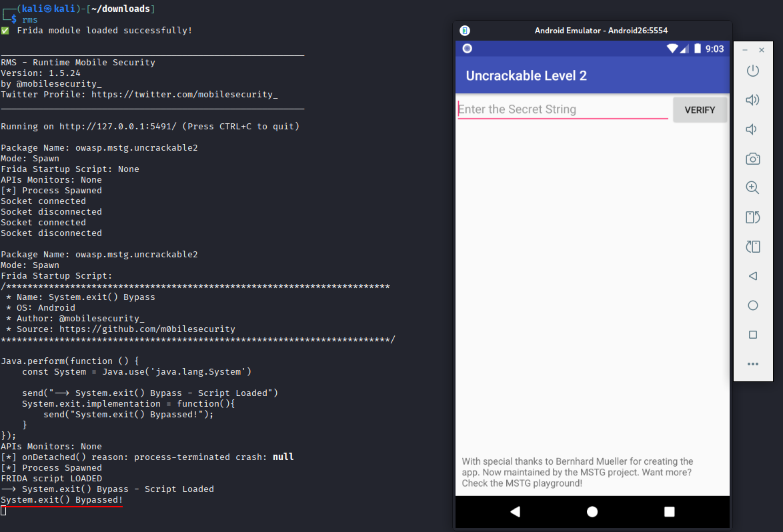Click the sidebar triangle back icon
Image resolution: width=783 pixels, height=532 pixels.
pyautogui.click(x=752, y=276)
